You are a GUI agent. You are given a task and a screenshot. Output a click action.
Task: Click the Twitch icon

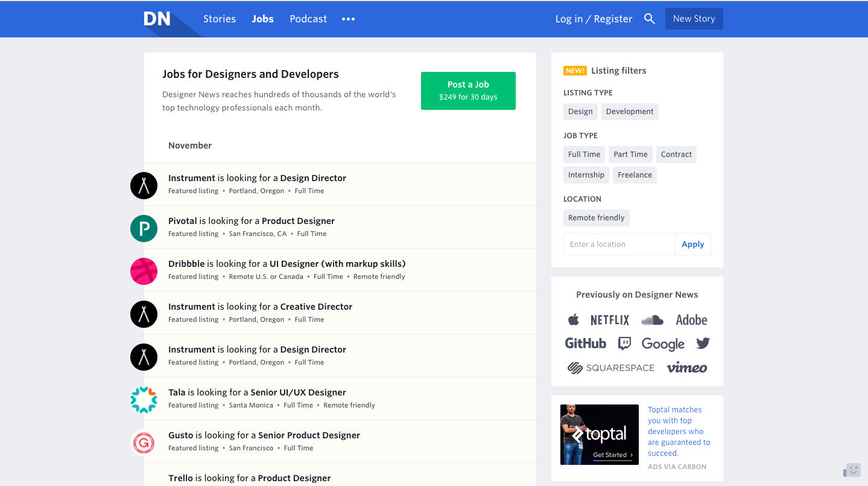[624, 343]
